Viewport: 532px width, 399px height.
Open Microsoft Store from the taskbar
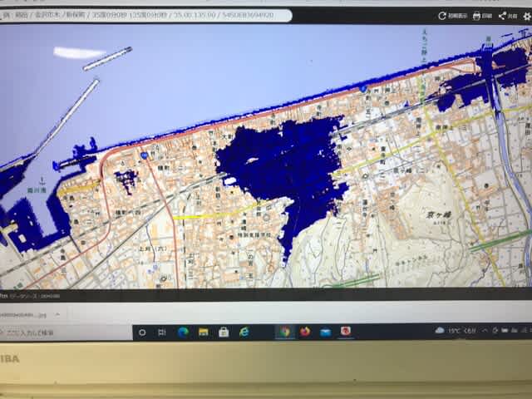point(224,332)
